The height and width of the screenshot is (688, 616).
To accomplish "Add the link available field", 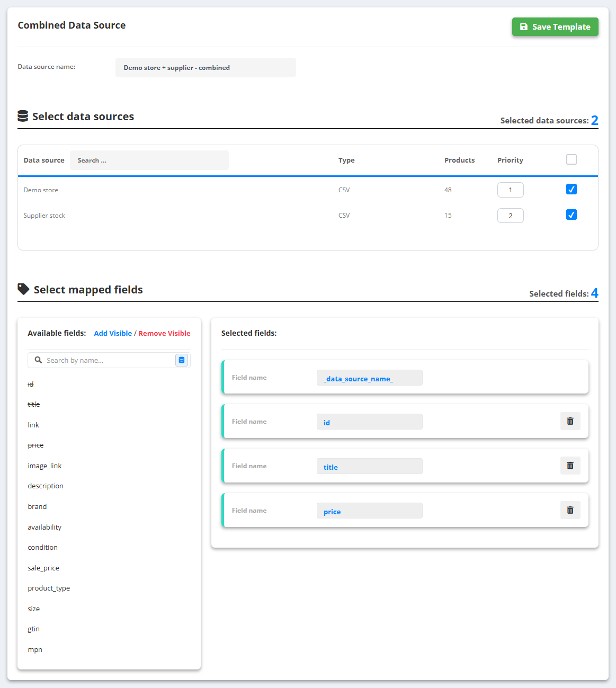I will (33, 425).
